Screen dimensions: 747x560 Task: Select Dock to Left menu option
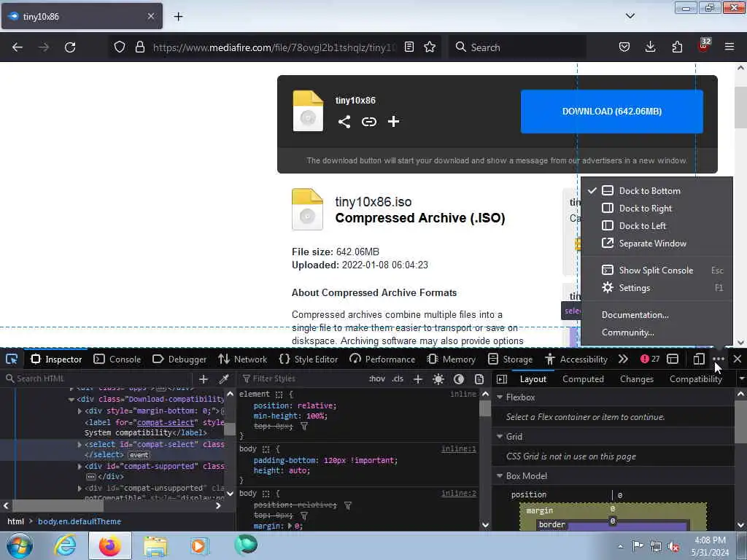coord(657,226)
